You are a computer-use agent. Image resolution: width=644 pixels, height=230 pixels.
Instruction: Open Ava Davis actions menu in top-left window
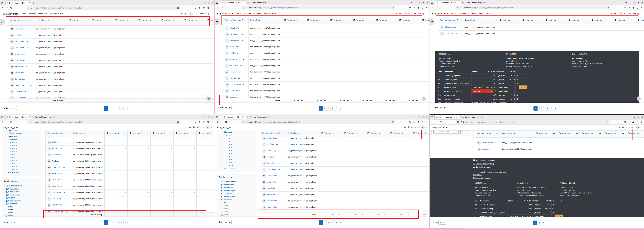click(25, 35)
